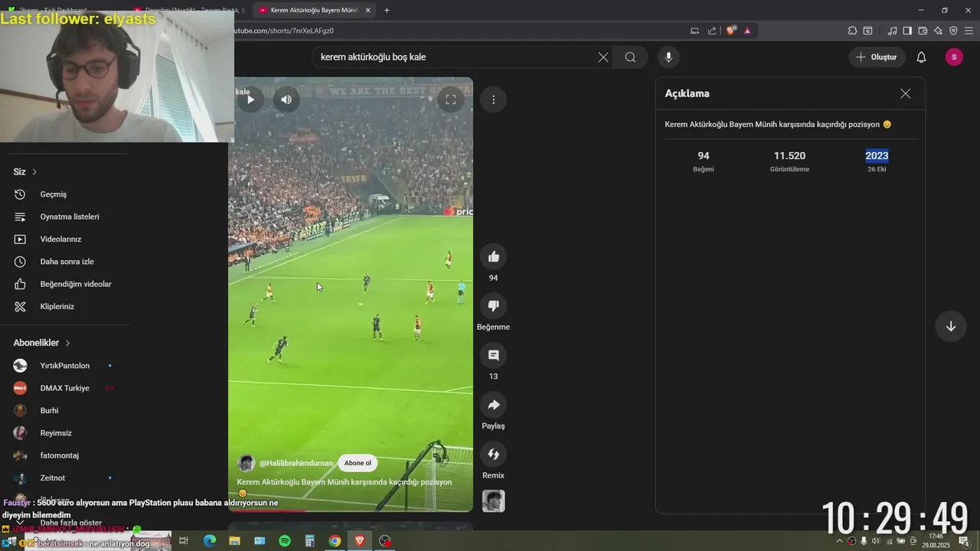Play the YouTube Short video

point(250,99)
